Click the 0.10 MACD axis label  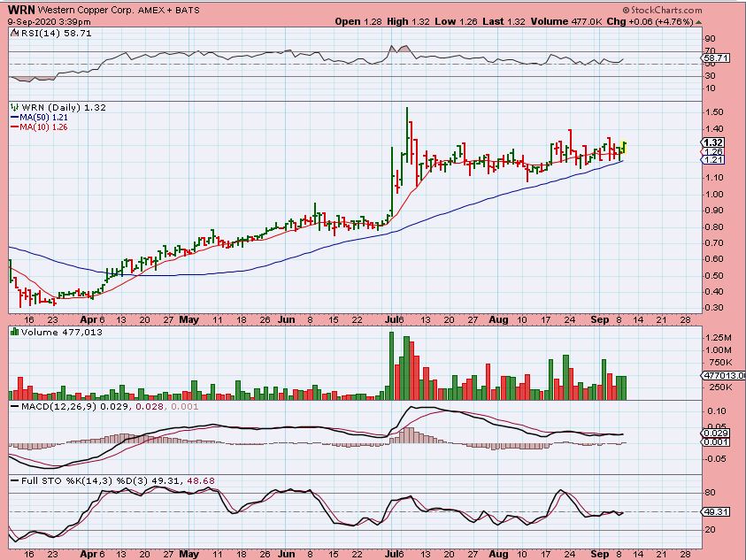point(717,411)
